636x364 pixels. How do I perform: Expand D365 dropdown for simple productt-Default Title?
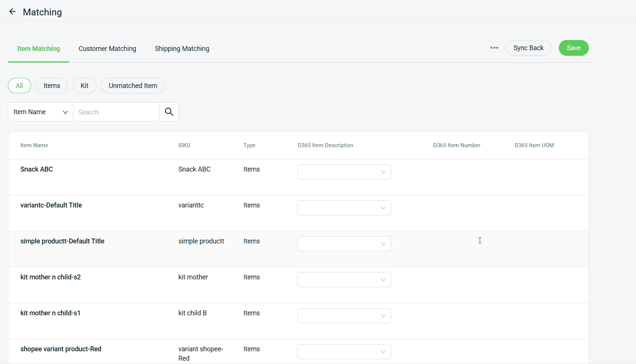point(344,244)
